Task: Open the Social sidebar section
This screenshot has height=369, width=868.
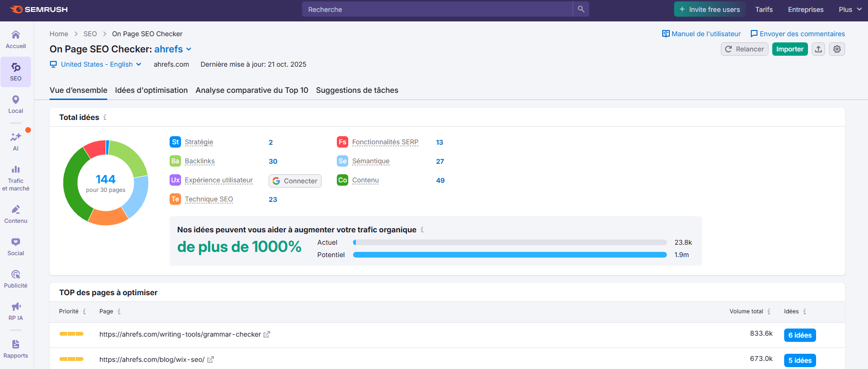Action: tap(16, 247)
